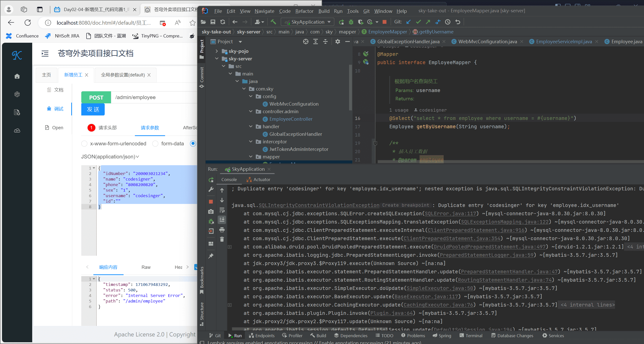Expand the '<4 internal lines>' fold in stack trace

588,305
